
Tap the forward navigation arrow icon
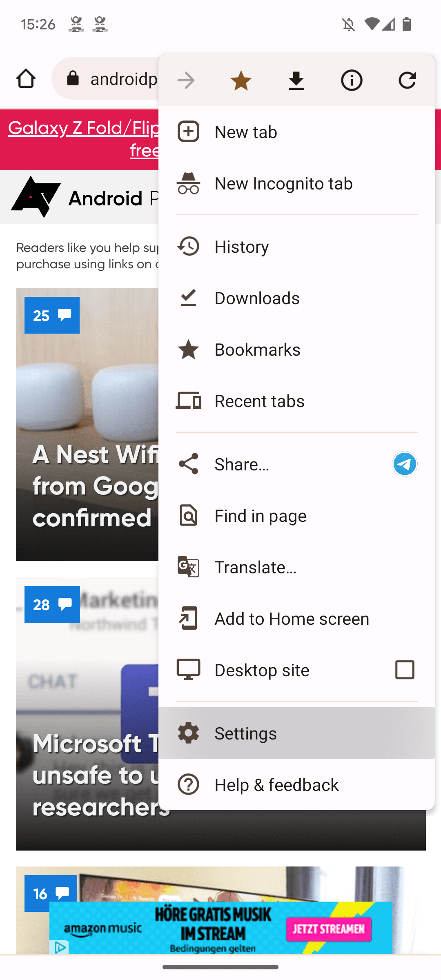pos(186,80)
